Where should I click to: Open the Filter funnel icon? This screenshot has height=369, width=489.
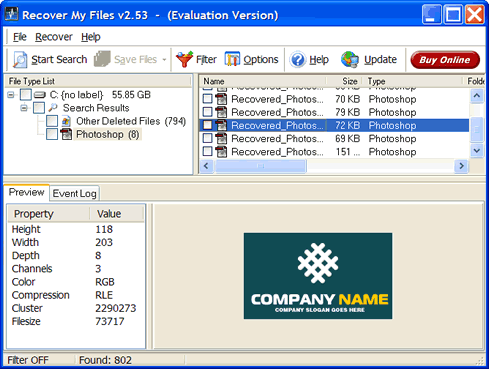[184, 59]
